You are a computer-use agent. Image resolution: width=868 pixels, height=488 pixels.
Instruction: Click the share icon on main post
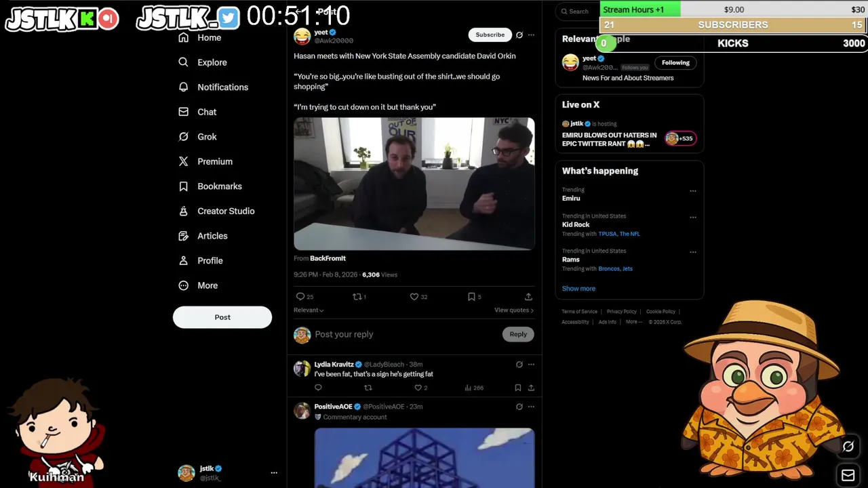point(528,296)
